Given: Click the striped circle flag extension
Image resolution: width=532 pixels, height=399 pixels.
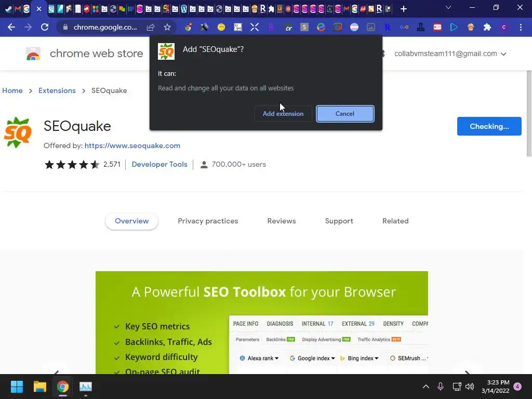Looking at the screenshot, I should pyautogui.click(x=354, y=27).
